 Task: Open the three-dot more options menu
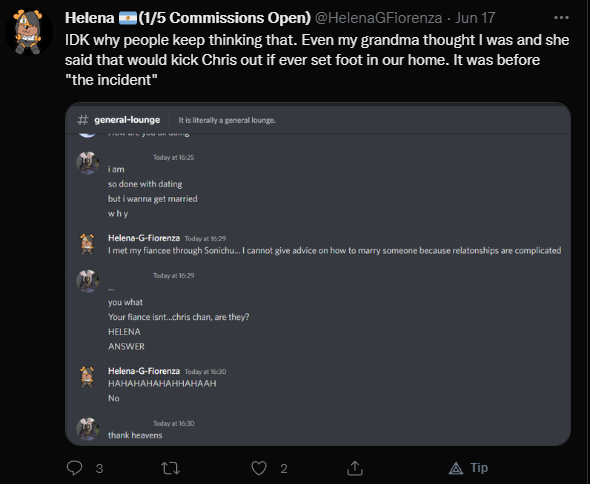(561, 18)
